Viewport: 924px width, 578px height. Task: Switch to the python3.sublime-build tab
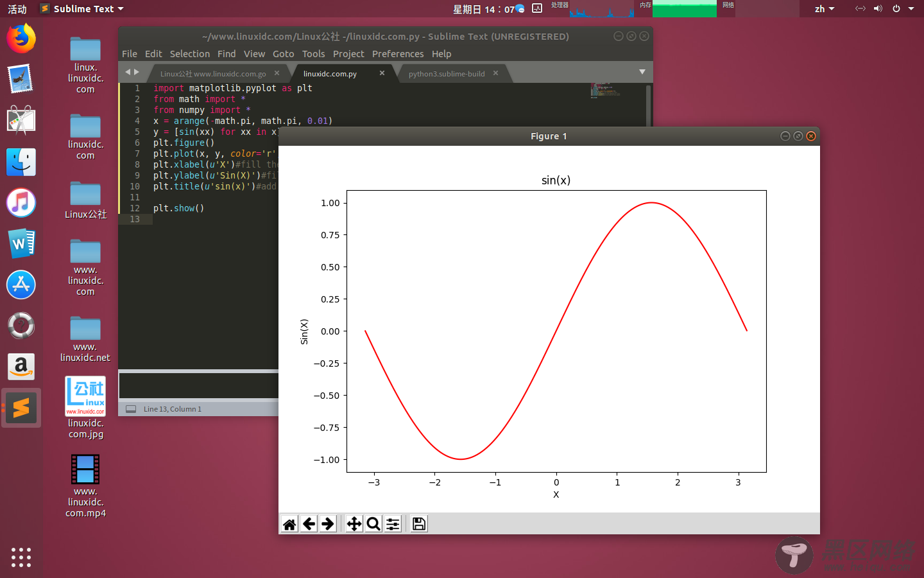(447, 74)
